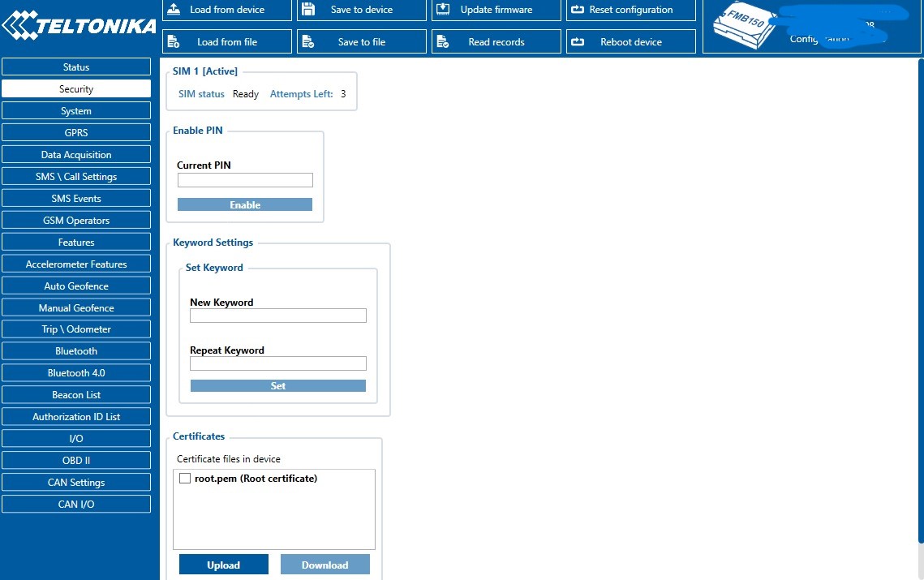
Task: Click the Update firmware icon
Action: click(x=443, y=10)
